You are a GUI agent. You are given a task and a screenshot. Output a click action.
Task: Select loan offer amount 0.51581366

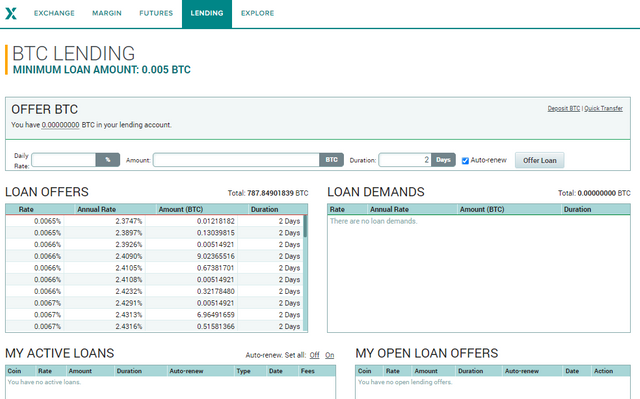tap(155, 326)
